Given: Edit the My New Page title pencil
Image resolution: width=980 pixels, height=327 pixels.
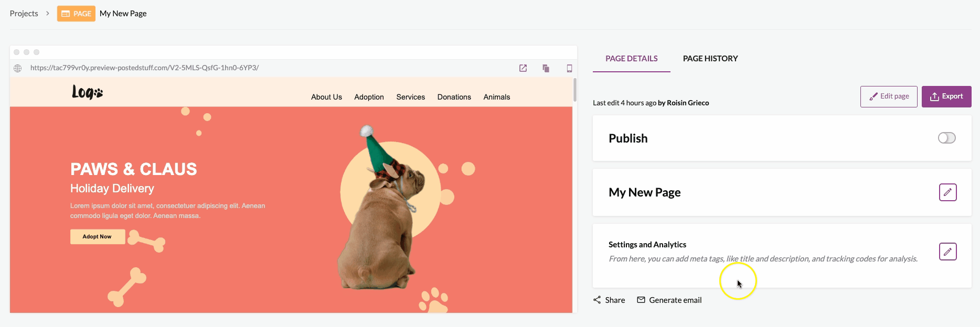Looking at the screenshot, I should coord(947,192).
